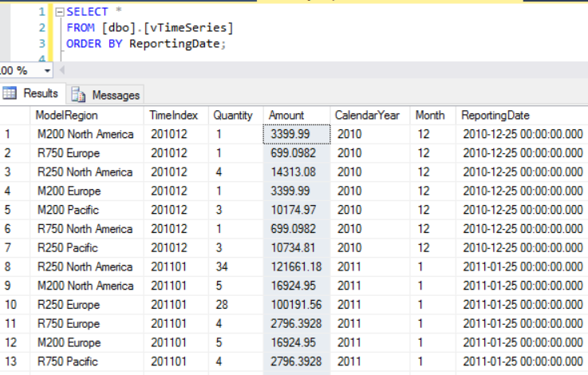The height and width of the screenshot is (375, 588).
Task: Click R250 North America cell in row 3
Action: pos(87,172)
